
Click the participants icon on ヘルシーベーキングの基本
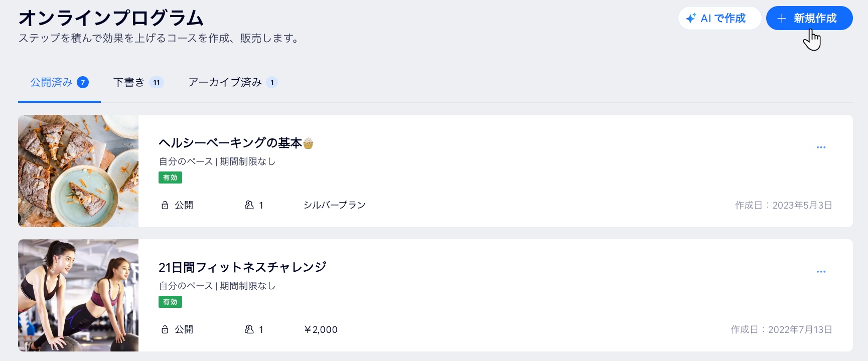click(x=249, y=205)
